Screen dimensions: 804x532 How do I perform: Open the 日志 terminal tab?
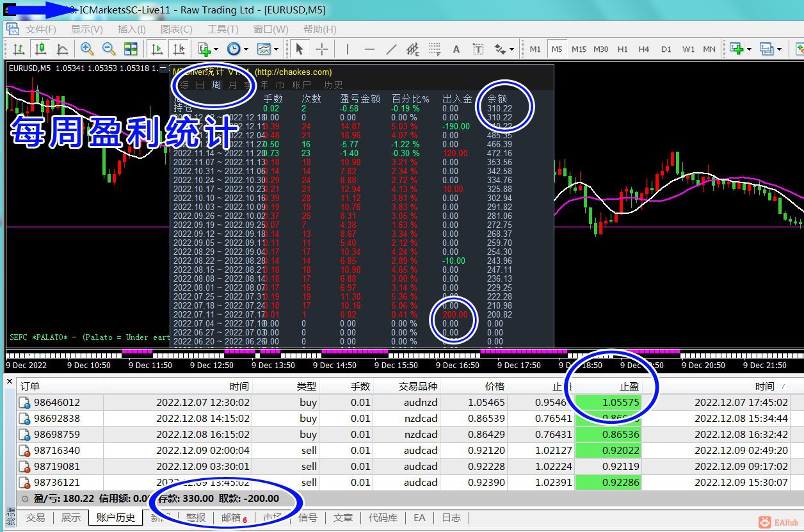click(451, 517)
